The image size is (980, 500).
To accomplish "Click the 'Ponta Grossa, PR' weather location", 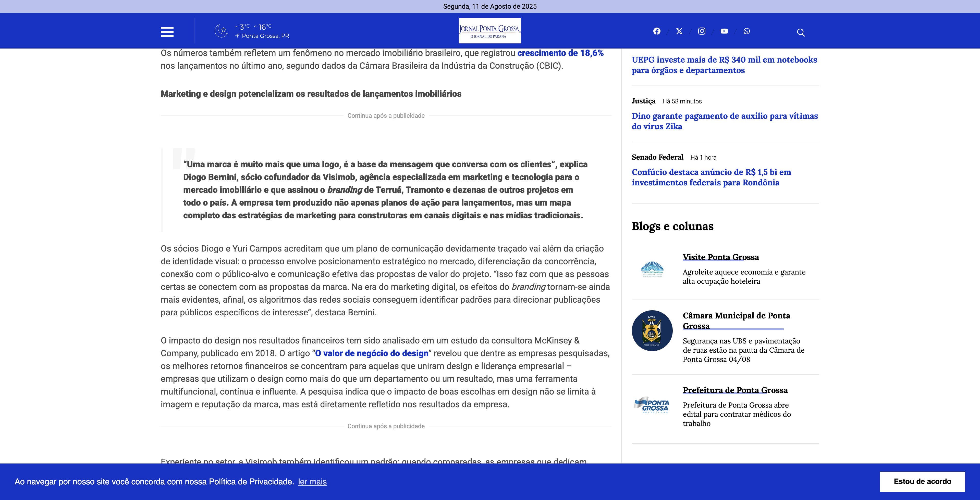I will pyautogui.click(x=265, y=36).
